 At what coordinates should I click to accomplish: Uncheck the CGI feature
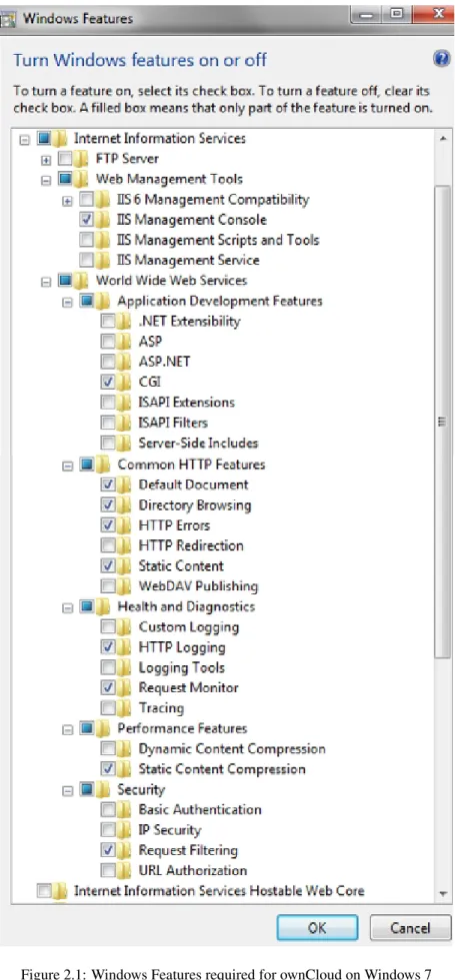108,382
